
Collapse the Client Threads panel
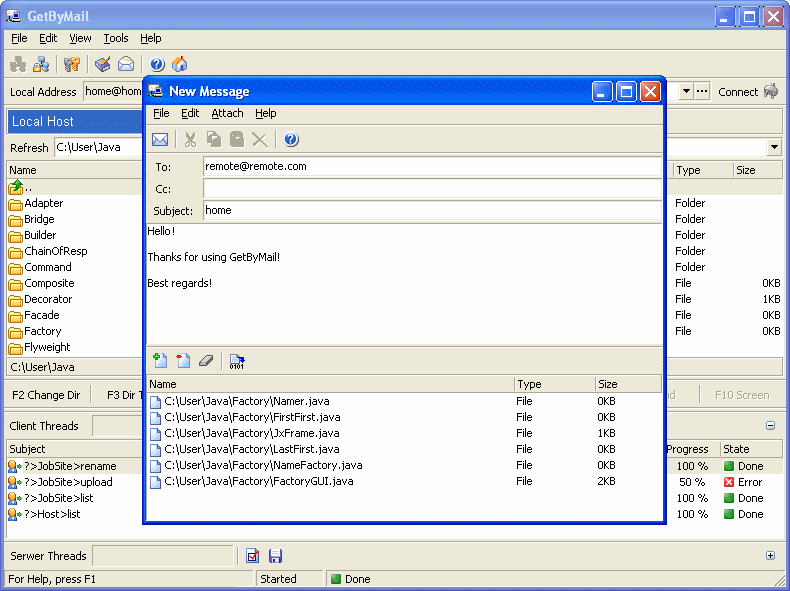click(x=770, y=425)
